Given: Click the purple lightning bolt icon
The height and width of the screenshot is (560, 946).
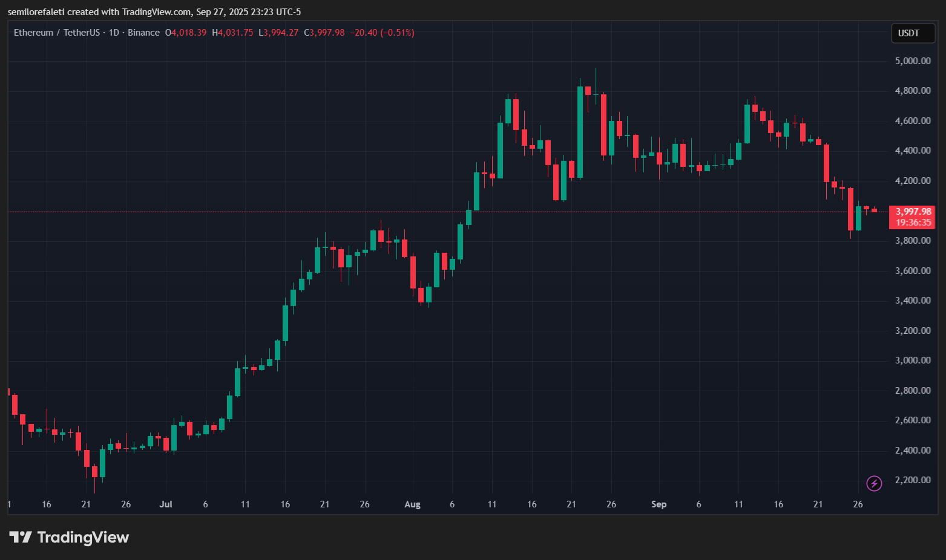Looking at the screenshot, I should point(874,483).
